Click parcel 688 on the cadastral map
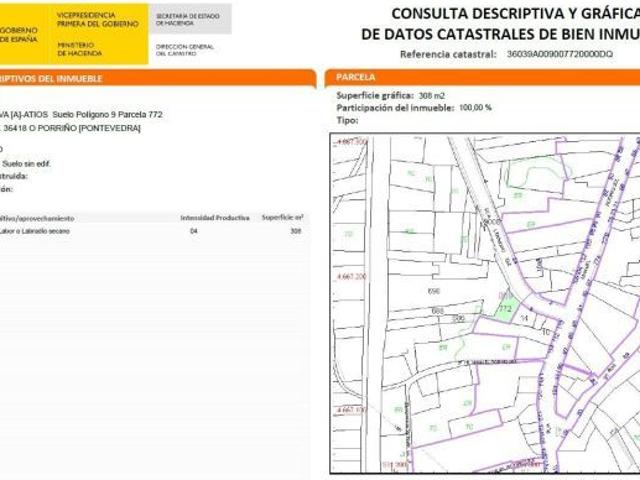The height and width of the screenshot is (480, 640). coord(437,311)
